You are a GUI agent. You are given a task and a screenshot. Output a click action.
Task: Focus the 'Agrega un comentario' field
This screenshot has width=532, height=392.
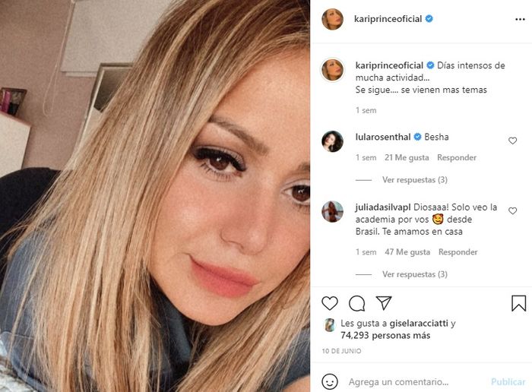417,382
